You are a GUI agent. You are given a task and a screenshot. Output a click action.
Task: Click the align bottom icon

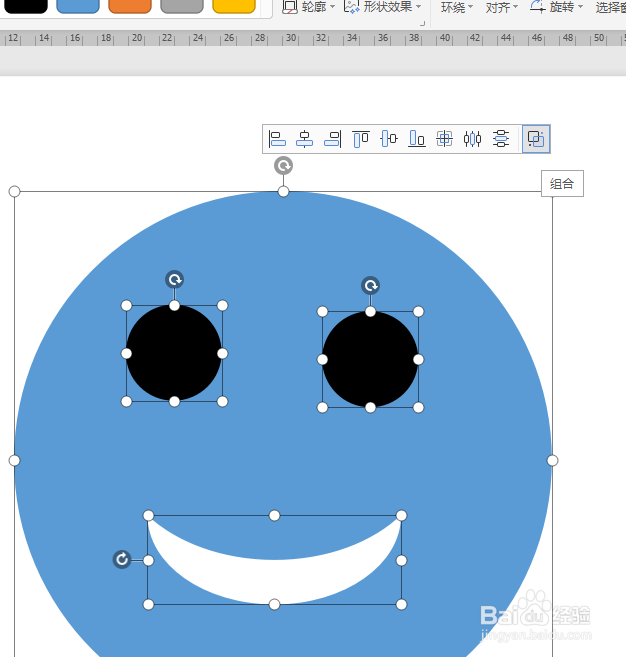click(417, 139)
